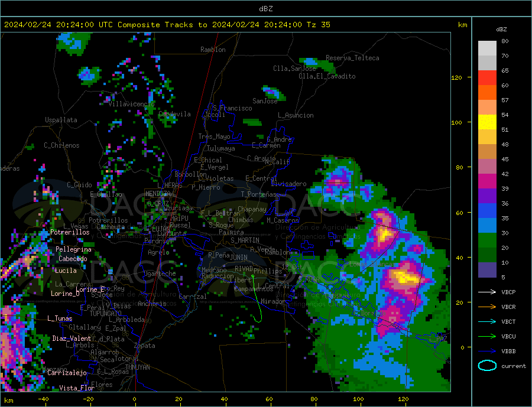
Task: Click the 'MENDOZA' city label
Action: [158, 194]
